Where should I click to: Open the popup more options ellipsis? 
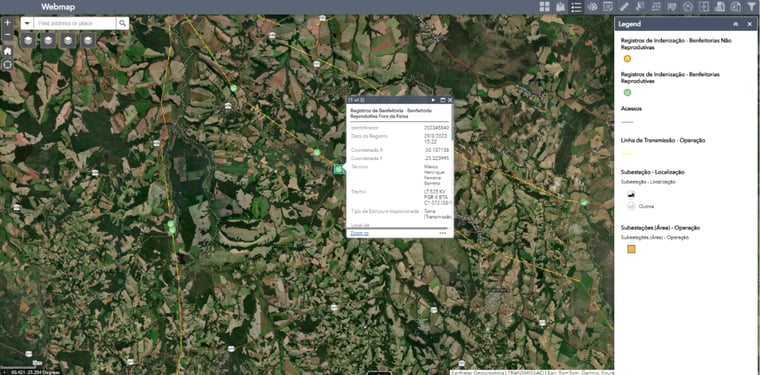[x=443, y=233]
